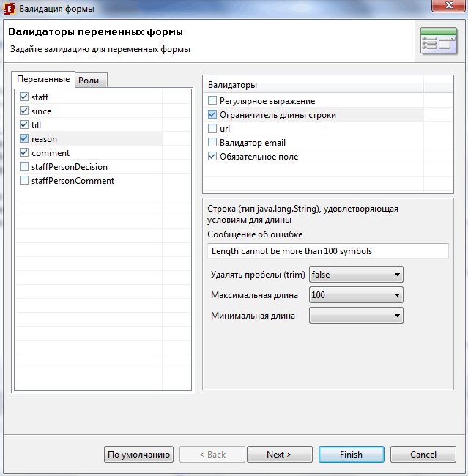
Task: Select the Обязательное поле label
Action: coord(259,157)
